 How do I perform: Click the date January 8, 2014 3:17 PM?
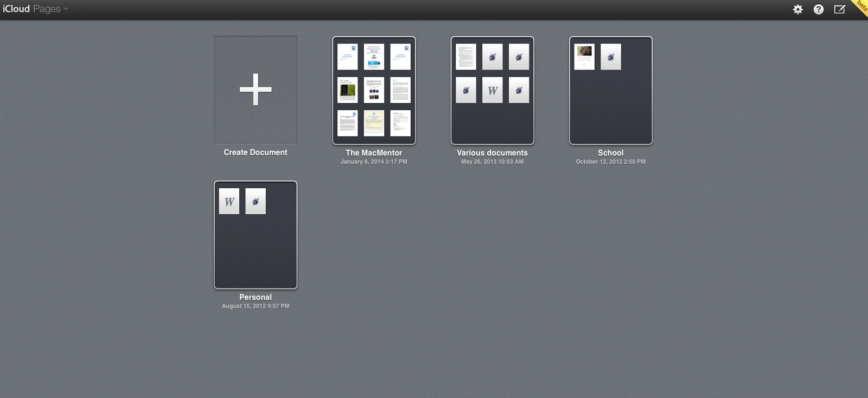point(374,162)
